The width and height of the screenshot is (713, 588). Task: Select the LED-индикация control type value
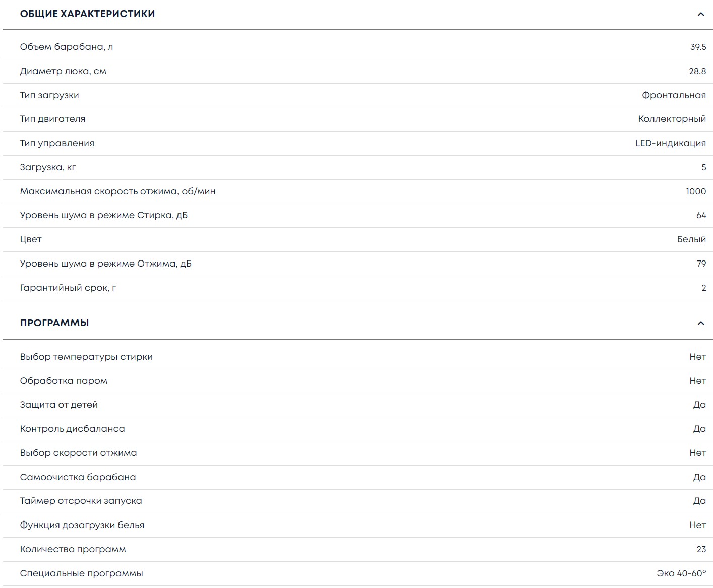tap(670, 143)
